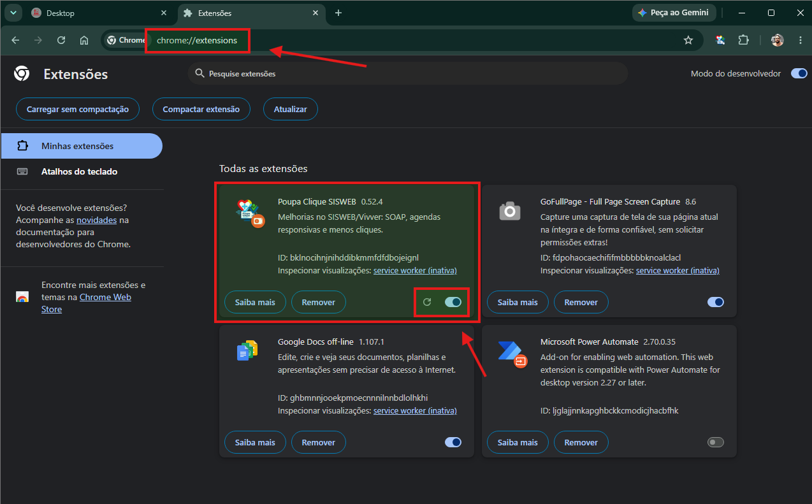Open Saiba mais for GoFullPage
This screenshot has height=504, width=812.
click(x=518, y=302)
